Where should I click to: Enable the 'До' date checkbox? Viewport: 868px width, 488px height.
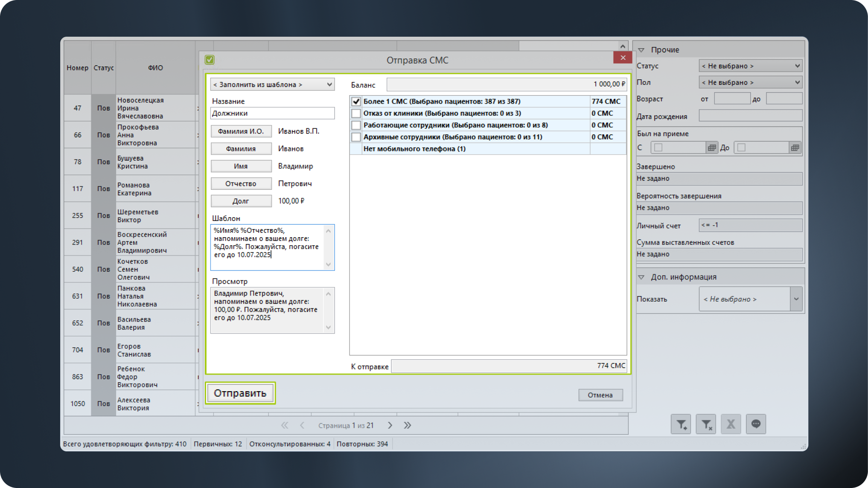(741, 148)
